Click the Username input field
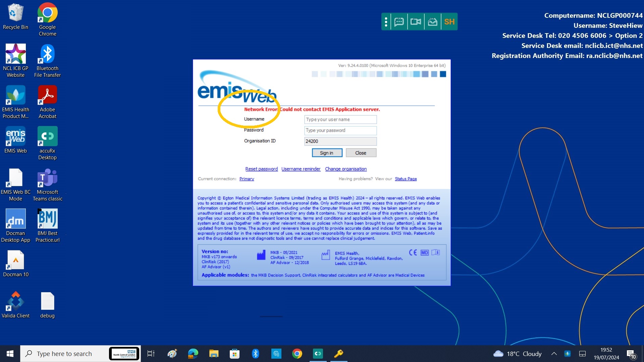 coord(340,119)
